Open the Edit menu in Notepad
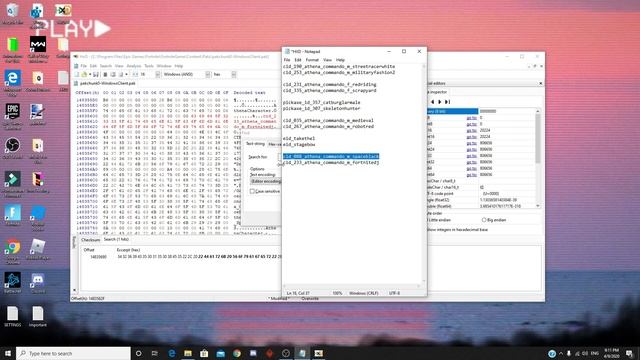This screenshot has width=640, height=360. 298,60
